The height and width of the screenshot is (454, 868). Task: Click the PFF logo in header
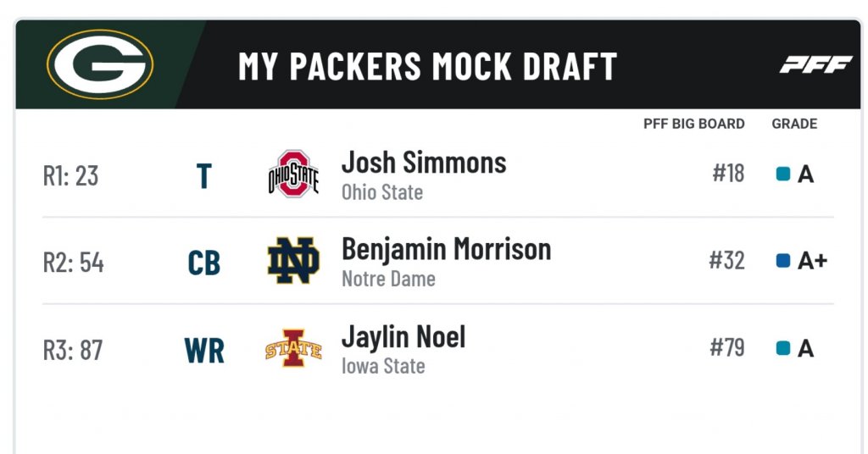click(815, 64)
